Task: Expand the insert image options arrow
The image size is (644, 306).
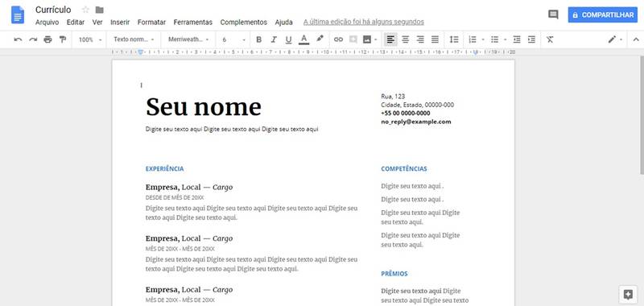Action: [375, 39]
